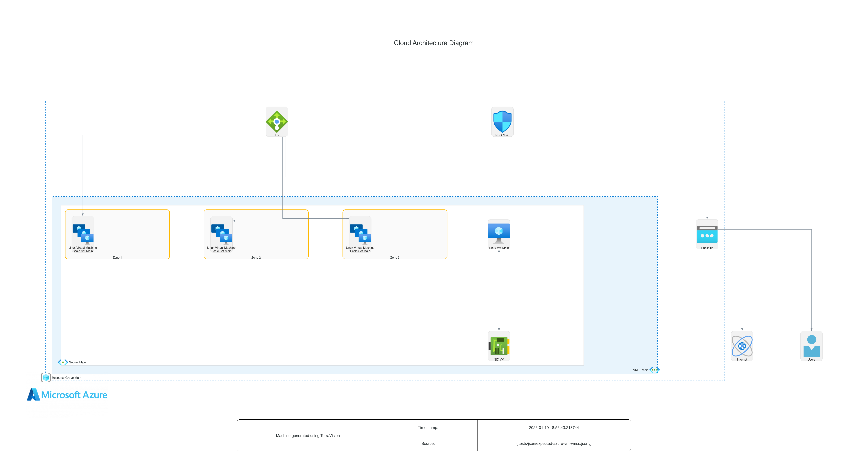Select the Resource Group Main icon
This screenshot has width=868, height=475.
[46, 377]
